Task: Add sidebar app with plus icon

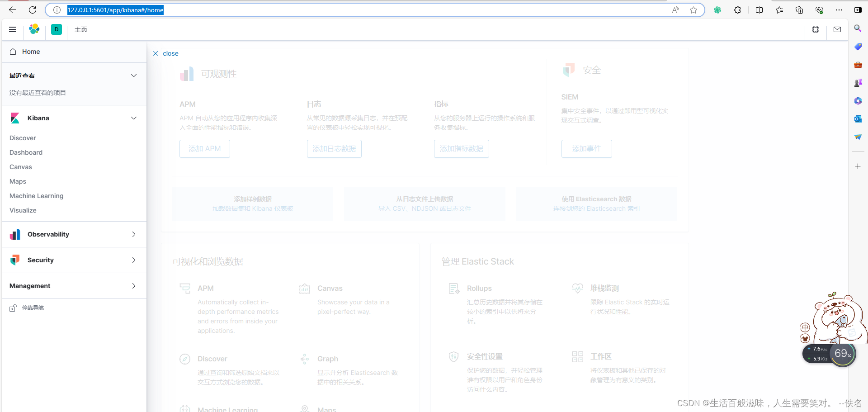Action: tap(858, 166)
